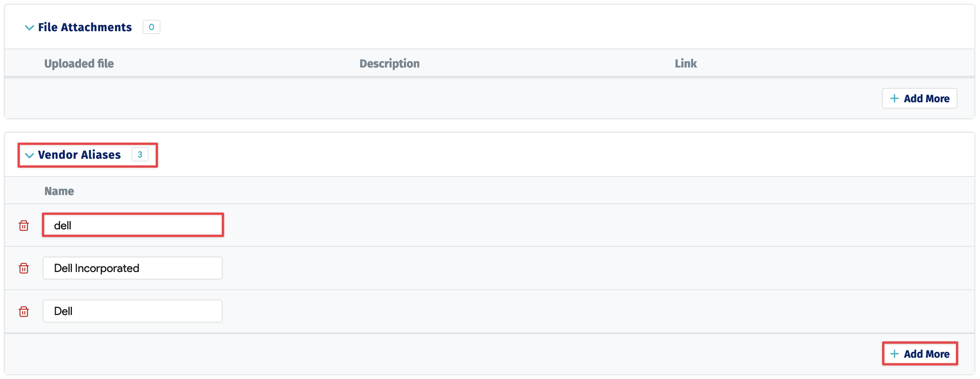Click the File Attachments section title
Viewport: 980px width, 379px height.
tap(85, 27)
